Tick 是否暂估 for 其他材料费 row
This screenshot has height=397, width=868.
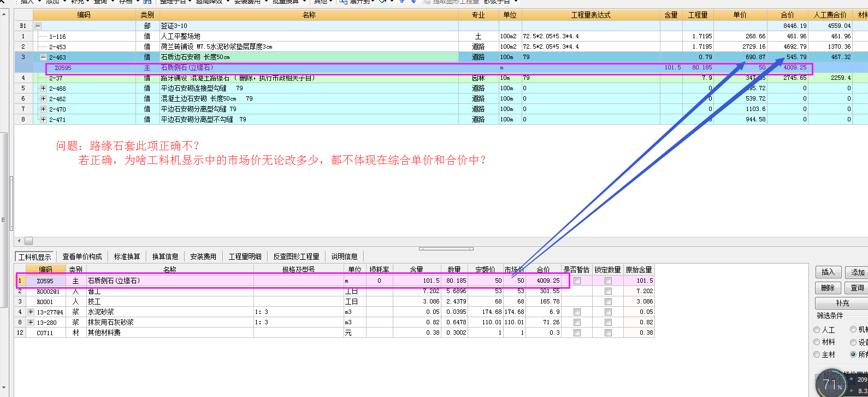pyautogui.click(x=577, y=332)
